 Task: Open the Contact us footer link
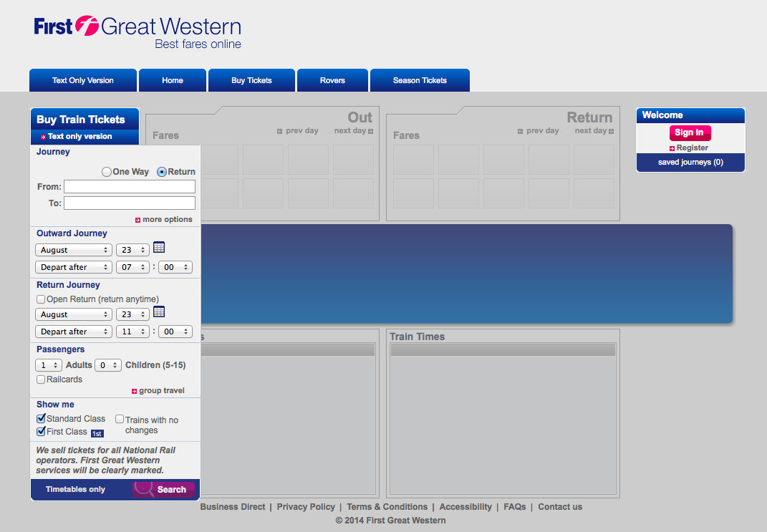coord(560,507)
